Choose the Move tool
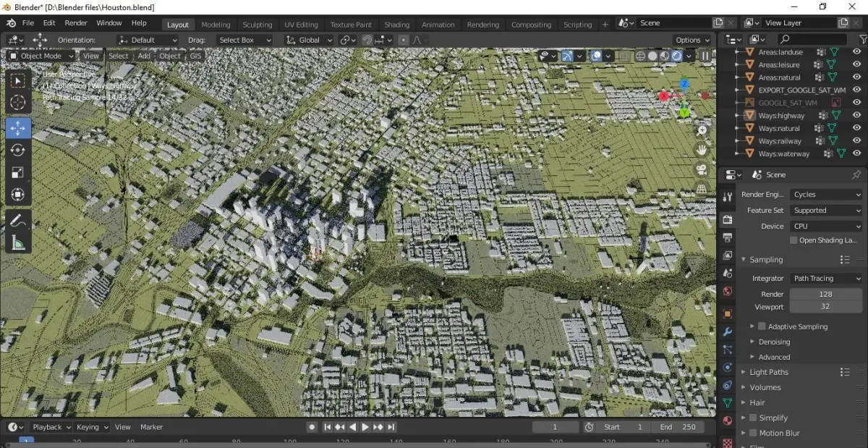 (18, 128)
